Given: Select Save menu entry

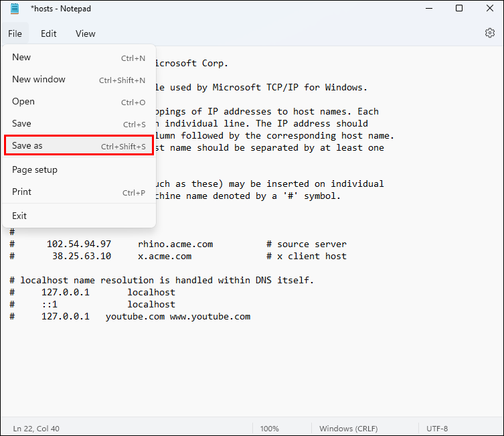Looking at the screenshot, I should (79, 124).
